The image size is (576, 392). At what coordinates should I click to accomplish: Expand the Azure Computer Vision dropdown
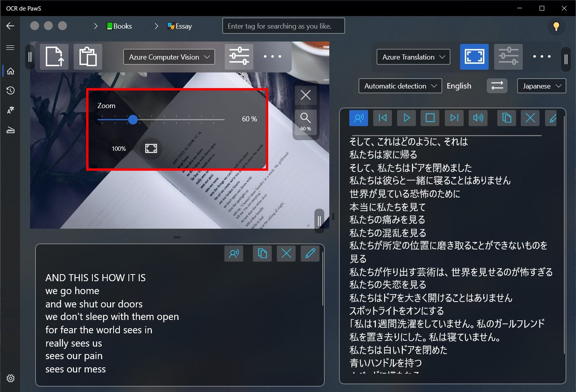pos(169,57)
